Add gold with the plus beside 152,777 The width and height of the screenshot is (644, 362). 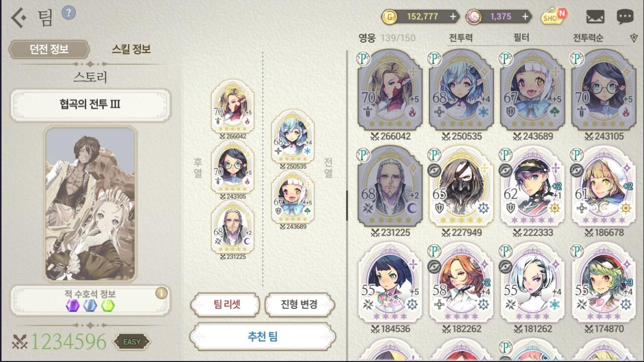click(x=453, y=17)
